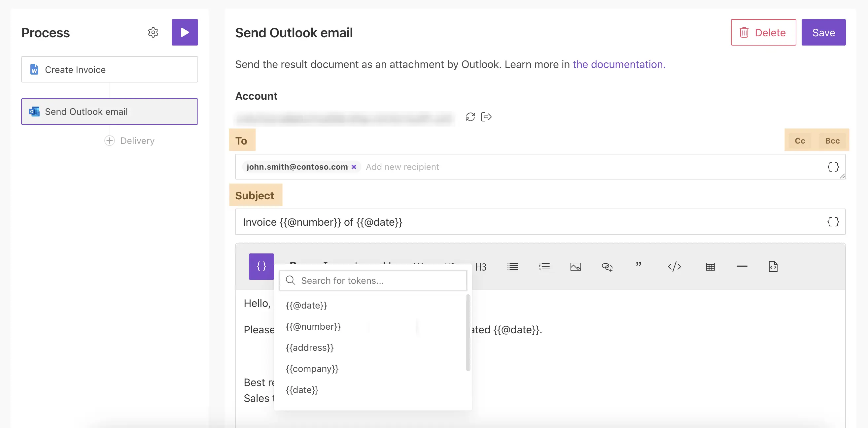Refresh the connected Outlook account

click(470, 117)
